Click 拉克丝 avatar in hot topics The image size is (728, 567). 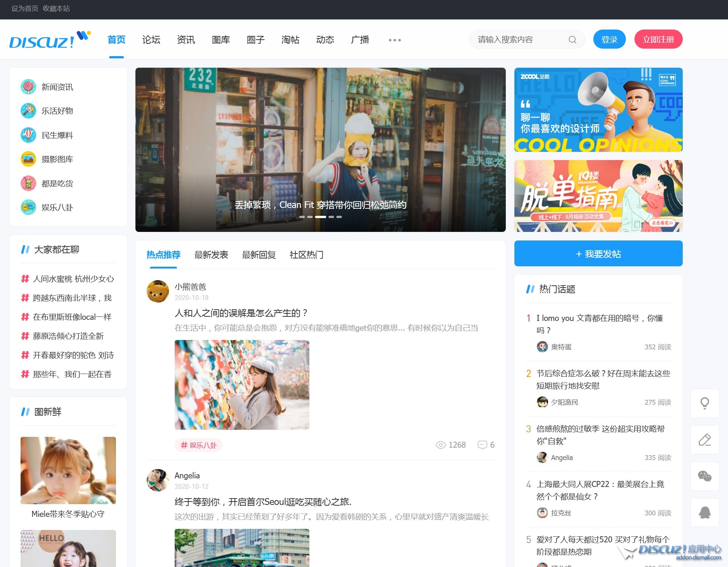pyautogui.click(x=542, y=513)
